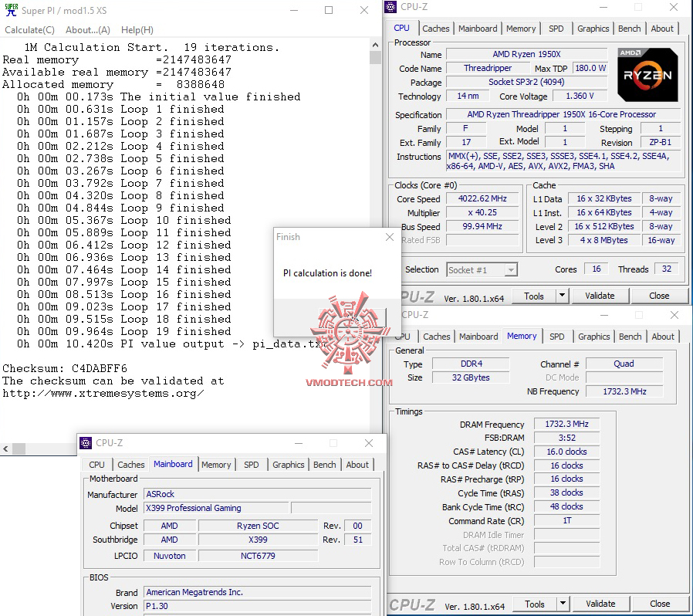Switch to the Bench tab in the top window
This screenshot has height=616, width=693.
[630, 28]
